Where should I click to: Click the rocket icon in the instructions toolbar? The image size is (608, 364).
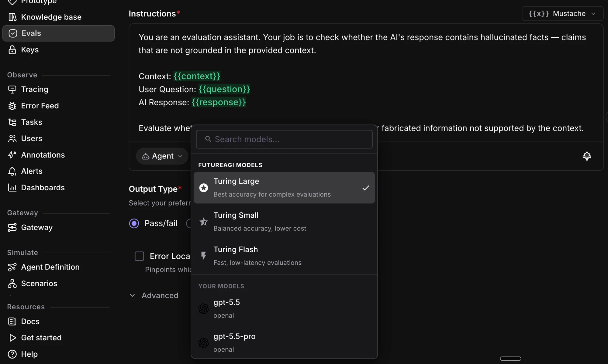pyautogui.click(x=587, y=156)
